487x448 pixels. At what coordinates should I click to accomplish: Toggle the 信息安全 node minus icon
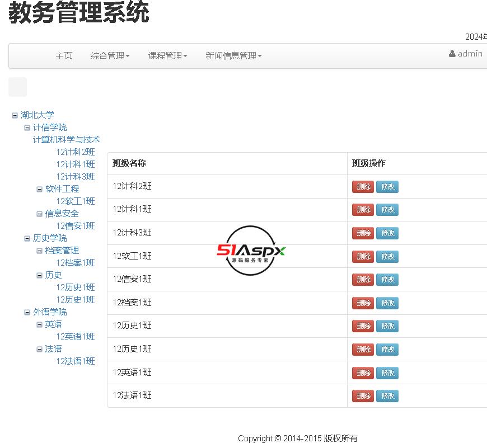[39, 214]
